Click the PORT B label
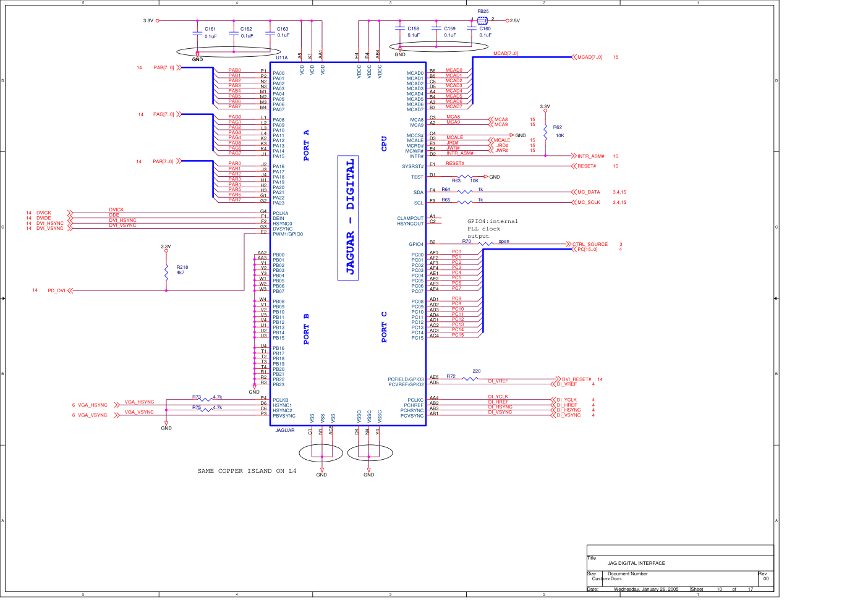This screenshot has width=868, height=613. (x=306, y=329)
